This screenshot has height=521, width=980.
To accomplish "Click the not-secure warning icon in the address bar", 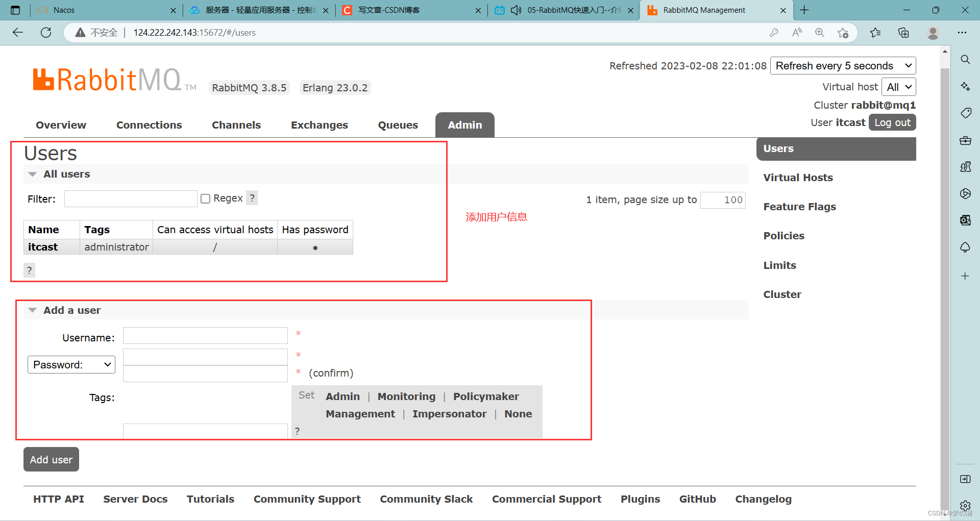I will [80, 33].
